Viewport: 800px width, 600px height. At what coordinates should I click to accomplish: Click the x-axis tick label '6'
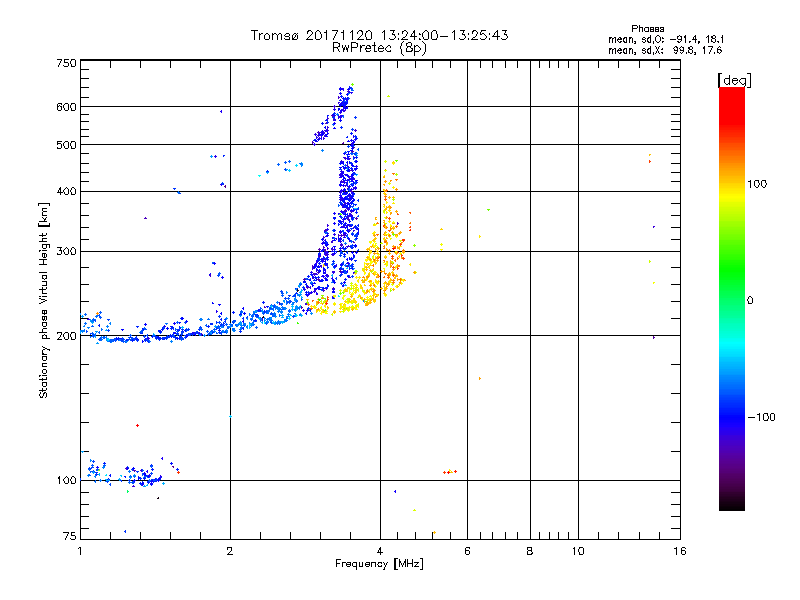pos(467,551)
